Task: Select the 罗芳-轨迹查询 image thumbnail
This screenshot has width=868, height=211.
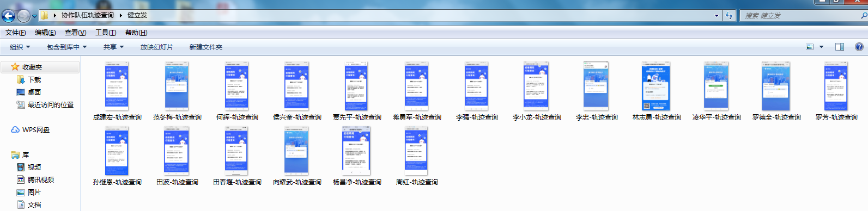Action: (836, 86)
